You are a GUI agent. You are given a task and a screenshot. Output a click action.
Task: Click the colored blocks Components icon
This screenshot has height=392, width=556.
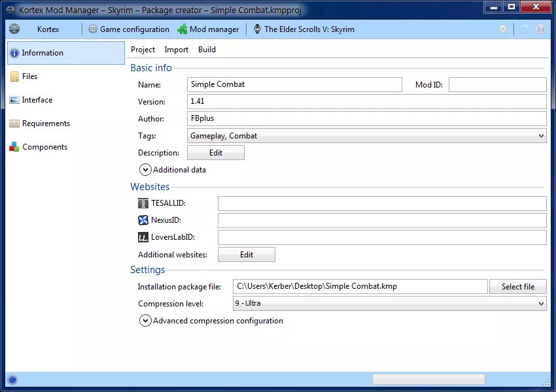(x=14, y=147)
